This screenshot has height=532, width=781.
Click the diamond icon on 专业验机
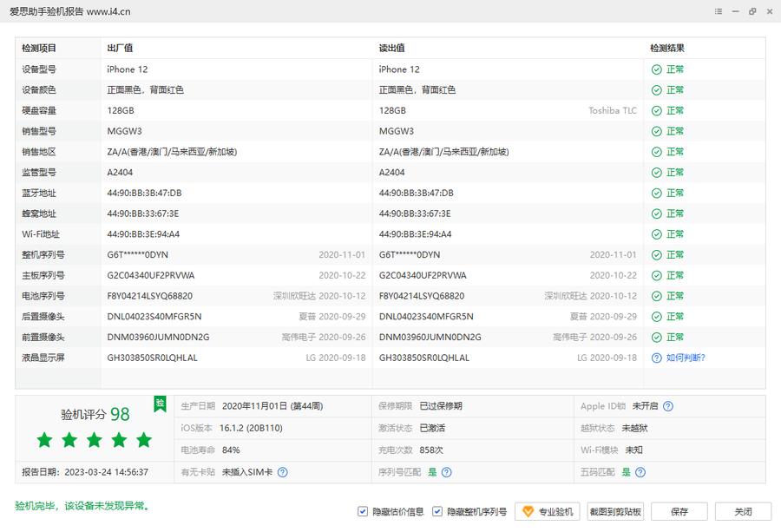tap(528, 511)
